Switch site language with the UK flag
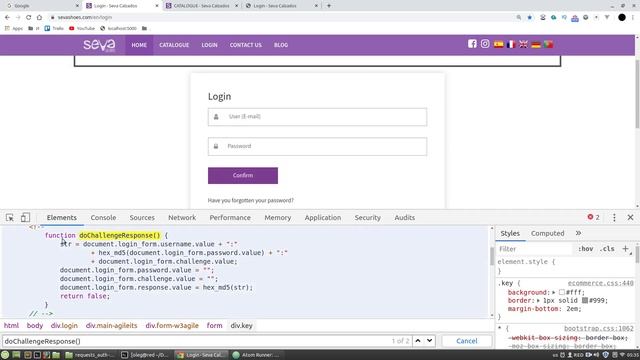 pyautogui.click(x=523, y=44)
